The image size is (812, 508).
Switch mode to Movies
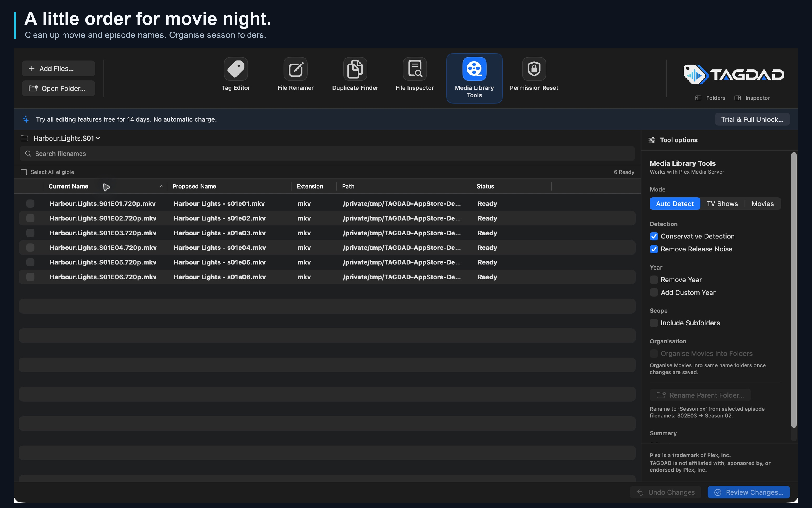pos(763,203)
